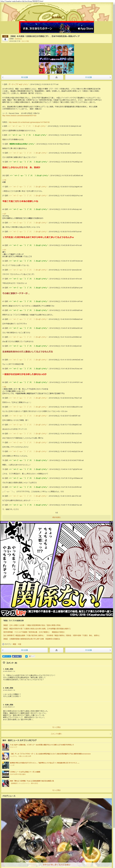Go to 次の記事 below the Disney ad
Screen dimensions: 115x868
point(88,78)
